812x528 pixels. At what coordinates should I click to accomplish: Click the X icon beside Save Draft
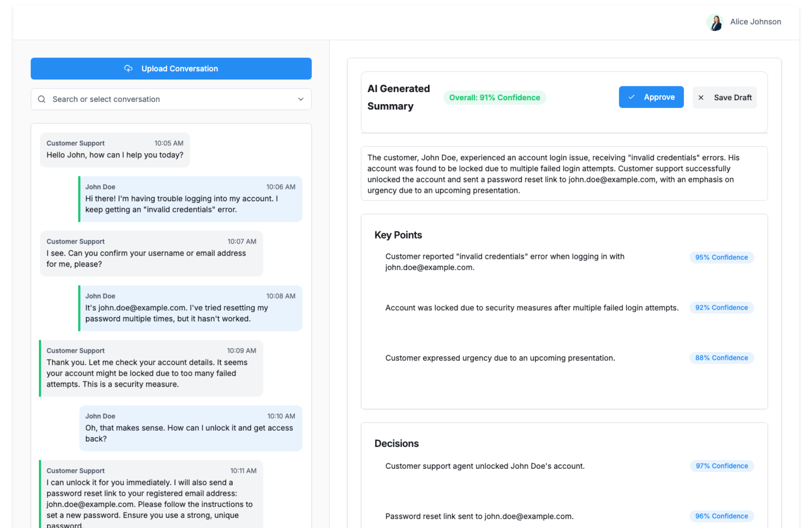point(701,98)
